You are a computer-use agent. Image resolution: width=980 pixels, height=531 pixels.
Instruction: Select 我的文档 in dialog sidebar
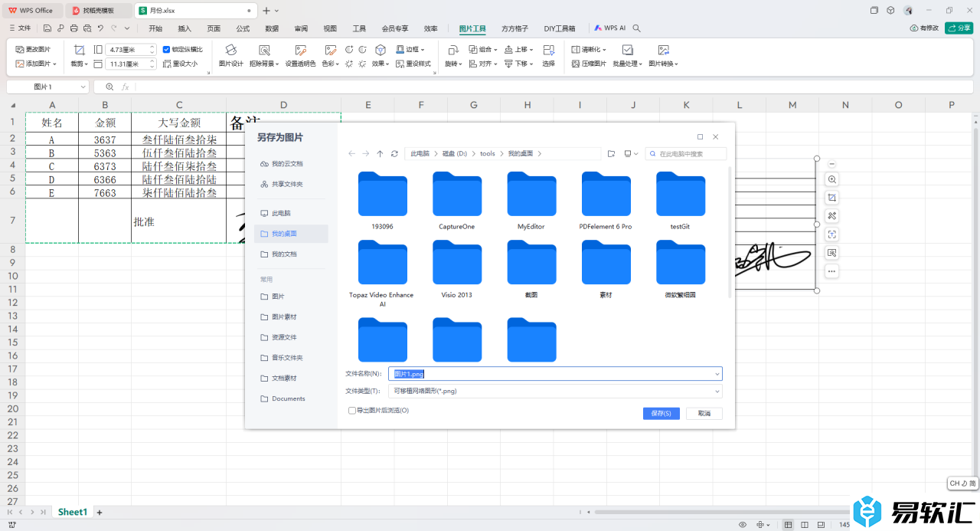291,254
